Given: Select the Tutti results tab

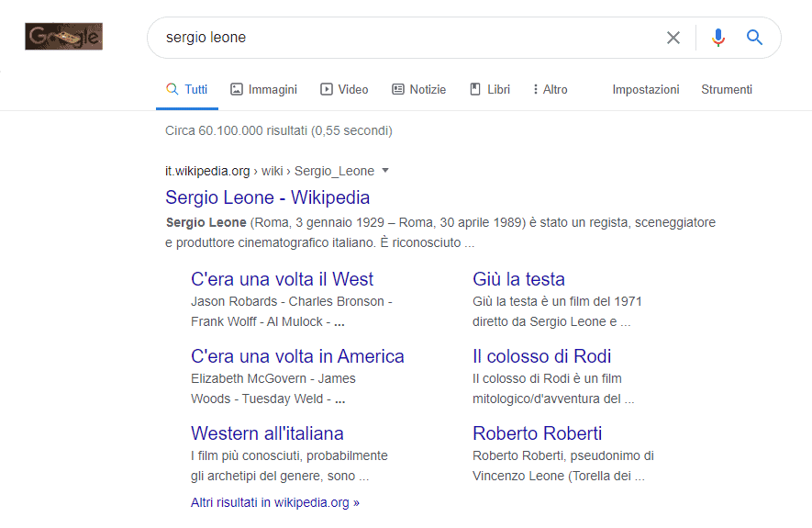Looking at the screenshot, I should click(187, 90).
